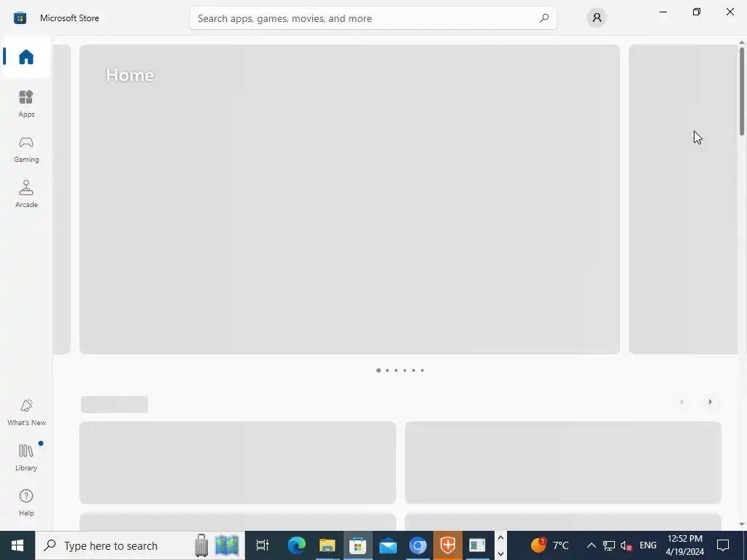Open the Help page
The image size is (747, 560).
pyautogui.click(x=26, y=502)
